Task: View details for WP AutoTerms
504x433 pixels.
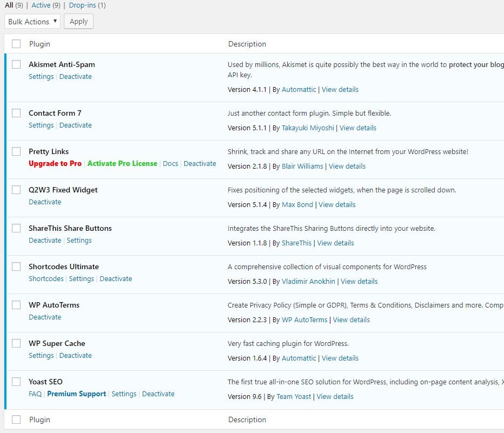Action: pyautogui.click(x=352, y=320)
